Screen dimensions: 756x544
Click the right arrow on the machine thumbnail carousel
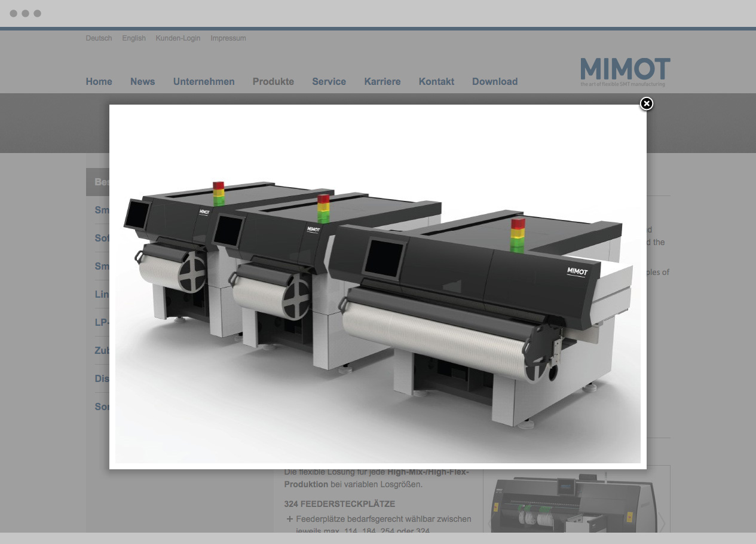click(x=662, y=522)
